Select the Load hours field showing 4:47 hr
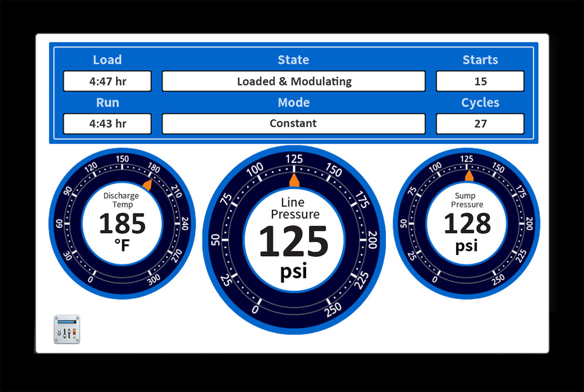Viewport: 584px width, 392px height. tap(107, 81)
